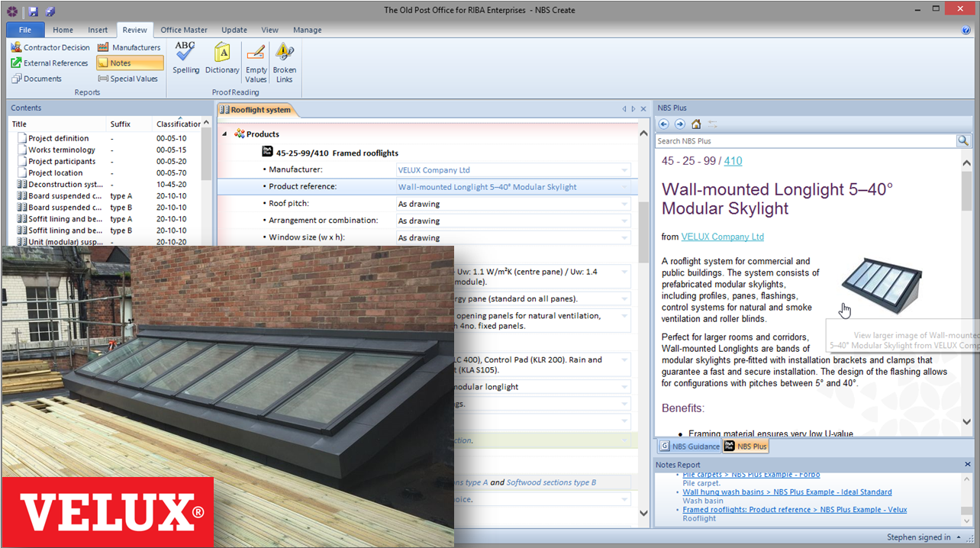Switch to the Update ribbon tab
Screen dimensions: 980x548
pyautogui.click(x=234, y=30)
